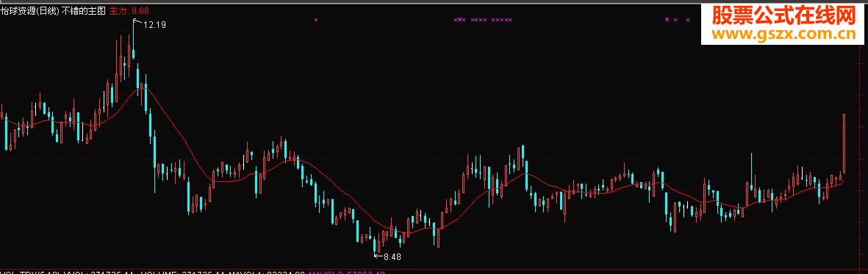
Task: Click the five-x magenta signal cluster
Action: pos(501,19)
